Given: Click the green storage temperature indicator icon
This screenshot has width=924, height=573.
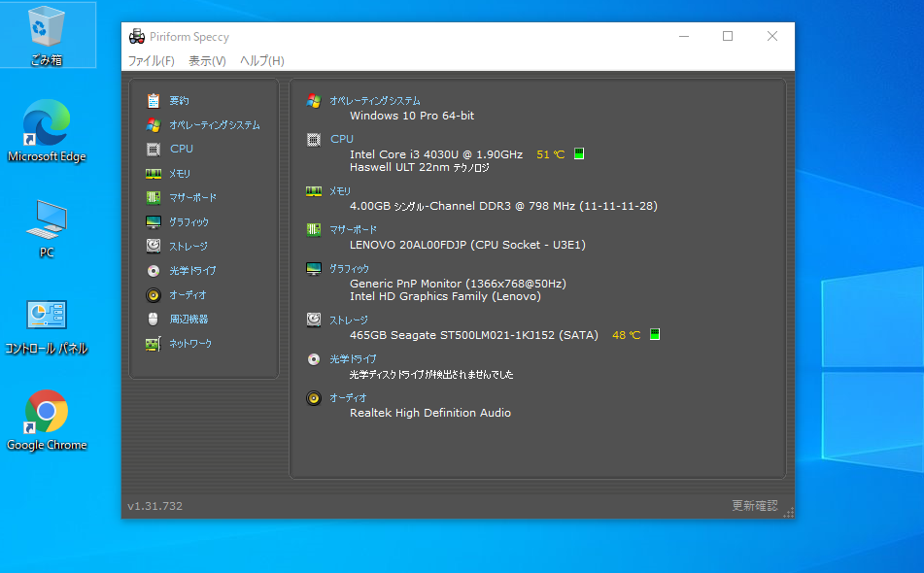Looking at the screenshot, I should click(655, 334).
